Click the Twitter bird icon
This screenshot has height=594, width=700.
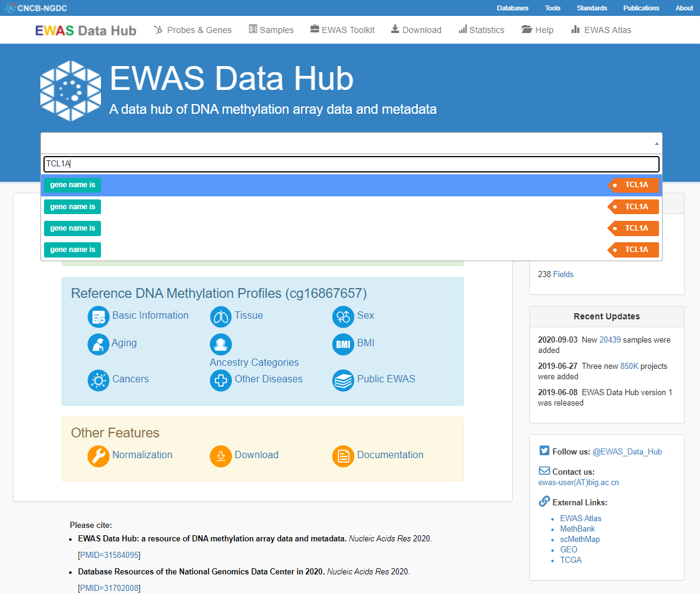[x=544, y=450]
